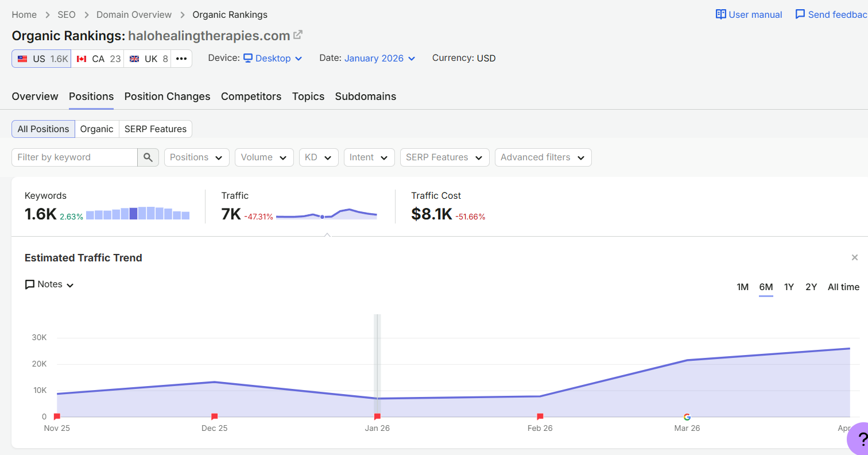868x455 pixels.
Task: Open the Volume filter dropdown
Action: (264, 157)
